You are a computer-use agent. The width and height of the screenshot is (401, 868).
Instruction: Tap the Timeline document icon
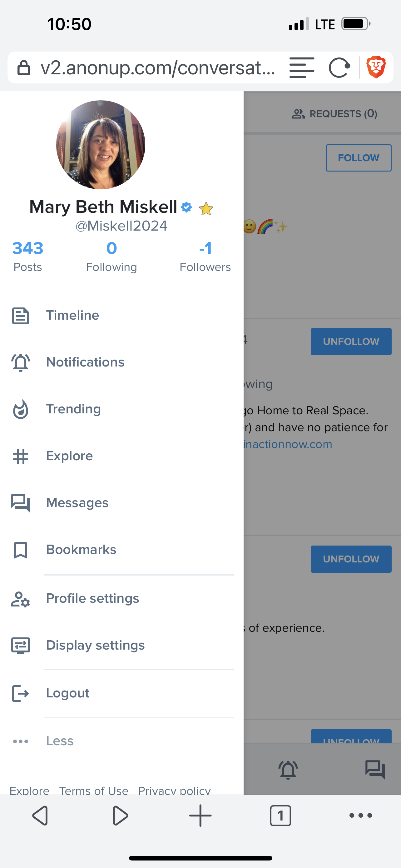pyautogui.click(x=21, y=316)
